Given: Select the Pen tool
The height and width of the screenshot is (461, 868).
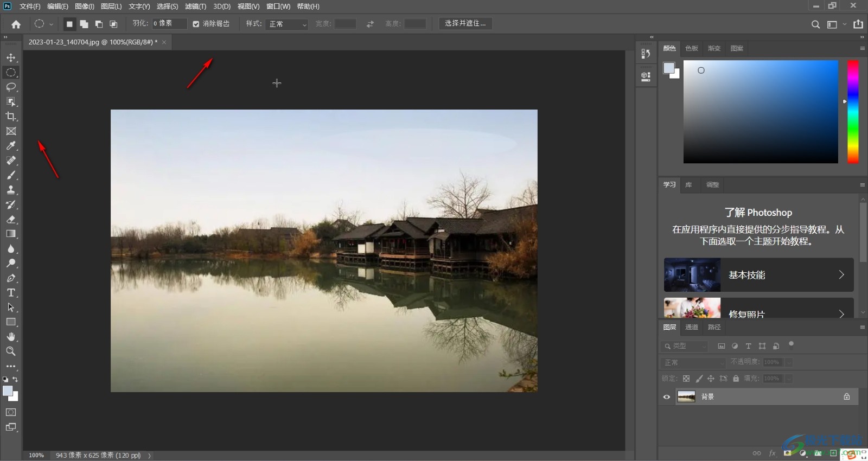Looking at the screenshot, I should coord(11,278).
